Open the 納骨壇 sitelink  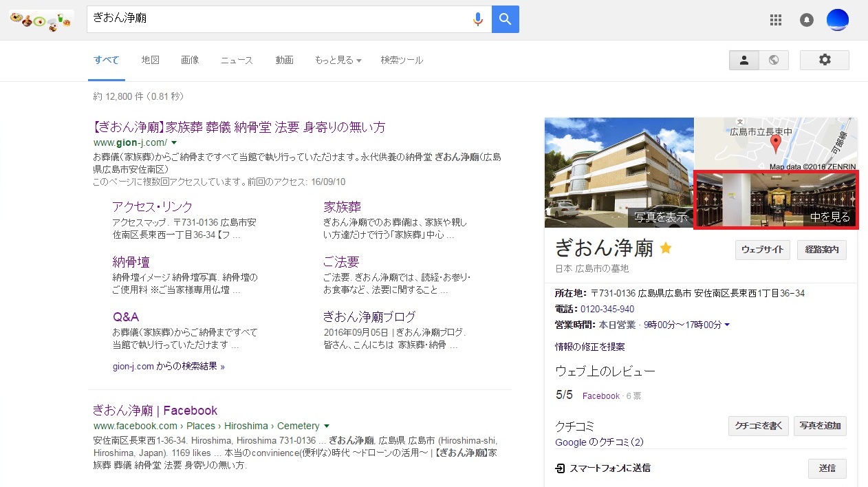click(x=131, y=262)
